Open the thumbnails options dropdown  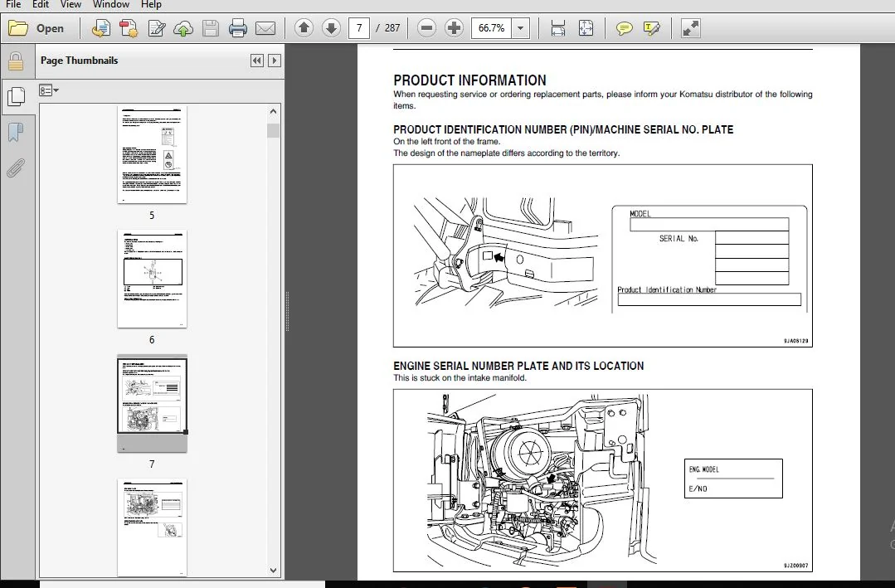(49, 90)
